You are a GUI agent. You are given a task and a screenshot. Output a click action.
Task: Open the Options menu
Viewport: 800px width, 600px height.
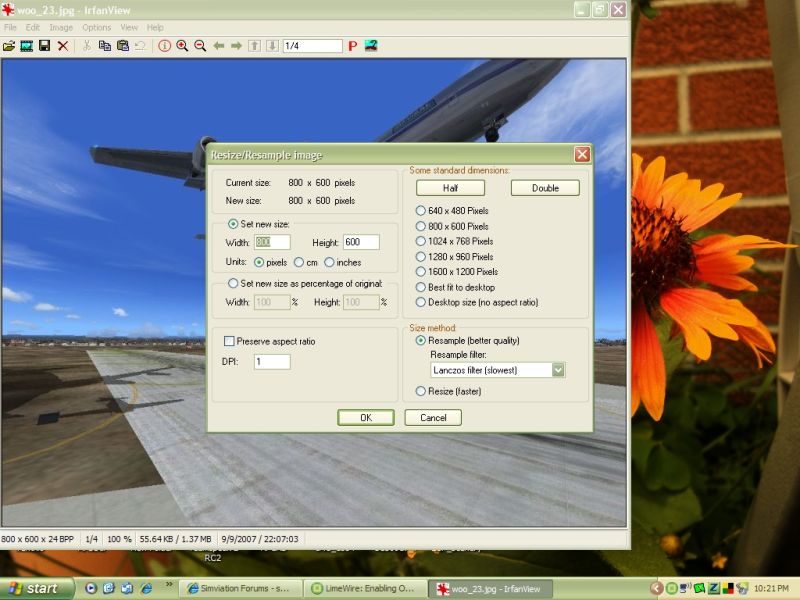[x=96, y=27]
